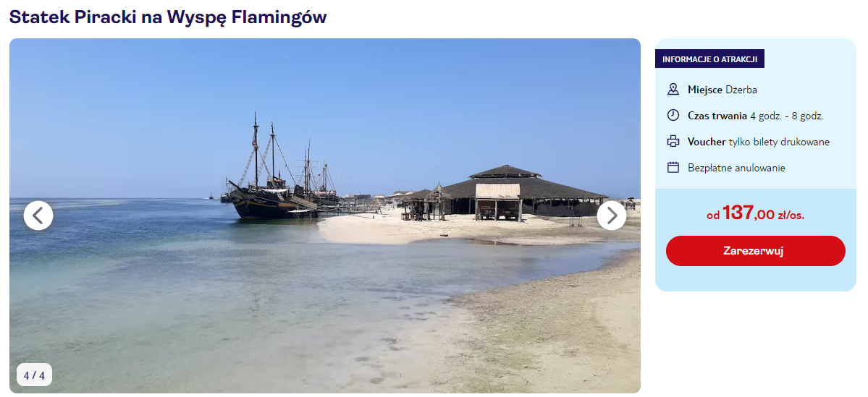Screen dimensions: 868x397
Task: Click the Miejsce label
Action: click(x=704, y=90)
